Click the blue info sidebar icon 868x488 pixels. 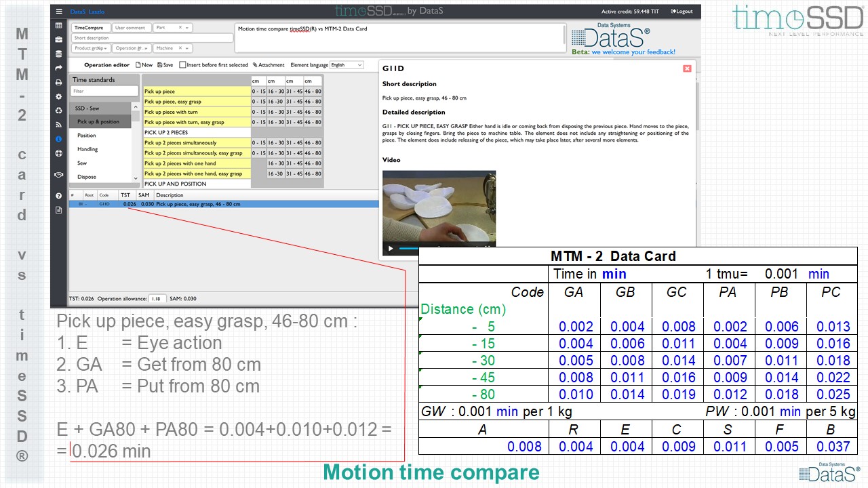click(x=59, y=139)
